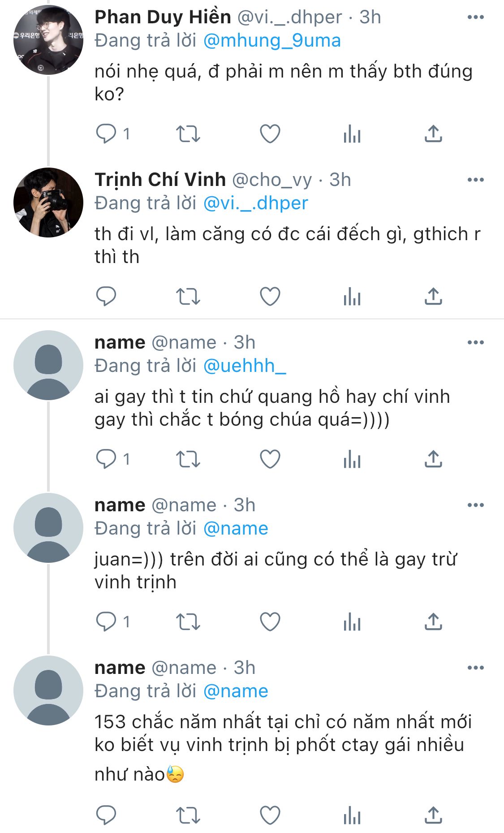Like Trịnh Chí Vinh's reply tweet

[x=270, y=296]
